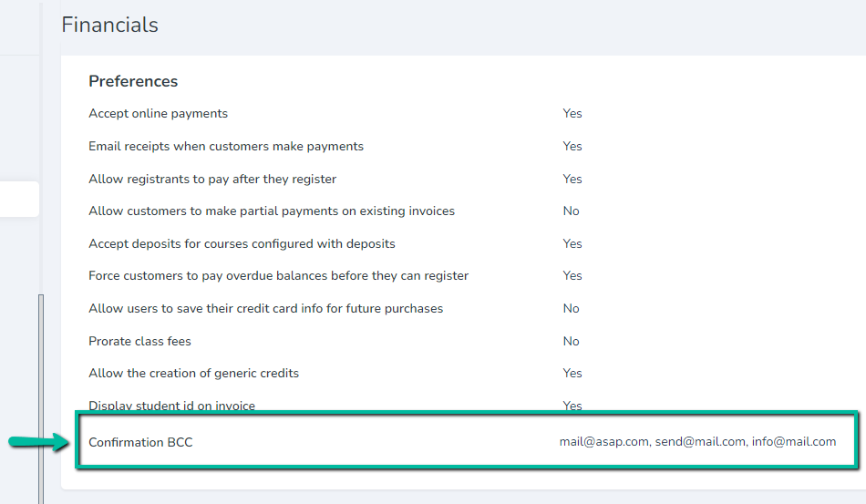
Task: Select Allow the creation of generic credits
Action: coord(193,373)
